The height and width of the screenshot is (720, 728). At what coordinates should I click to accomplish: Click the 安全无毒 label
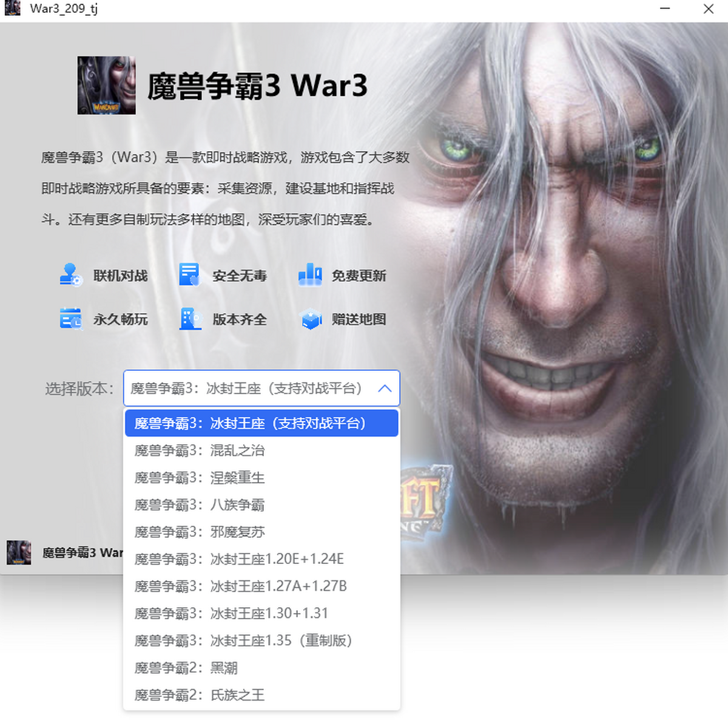pyautogui.click(x=240, y=276)
